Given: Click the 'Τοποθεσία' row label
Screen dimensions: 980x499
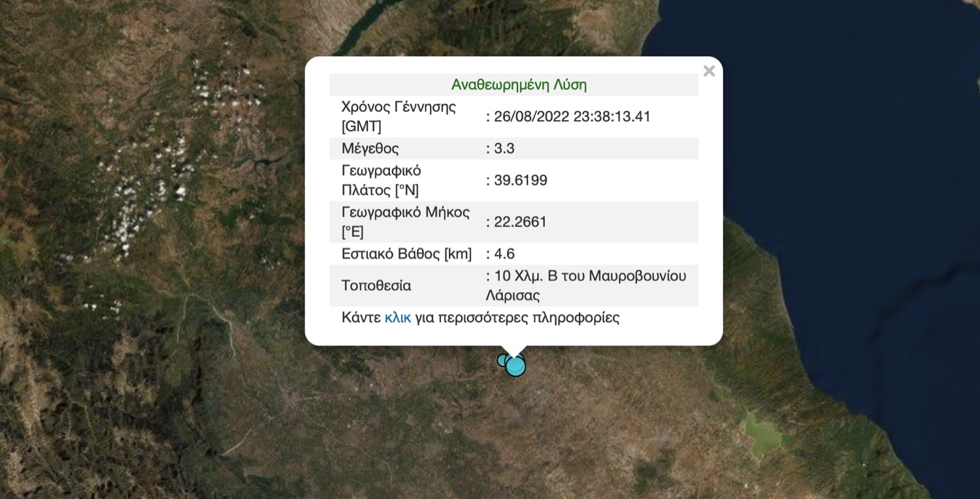Looking at the screenshot, I should click(x=376, y=286).
